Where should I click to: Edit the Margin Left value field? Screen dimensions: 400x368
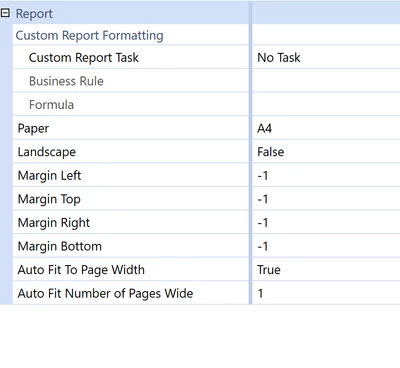point(326,176)
